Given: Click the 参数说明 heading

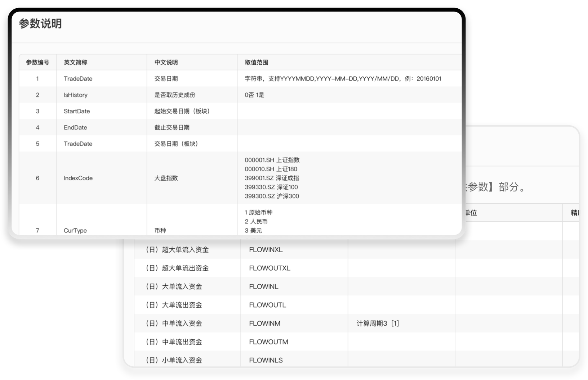Looking at the screenshot, I should [x=40, y=24].
